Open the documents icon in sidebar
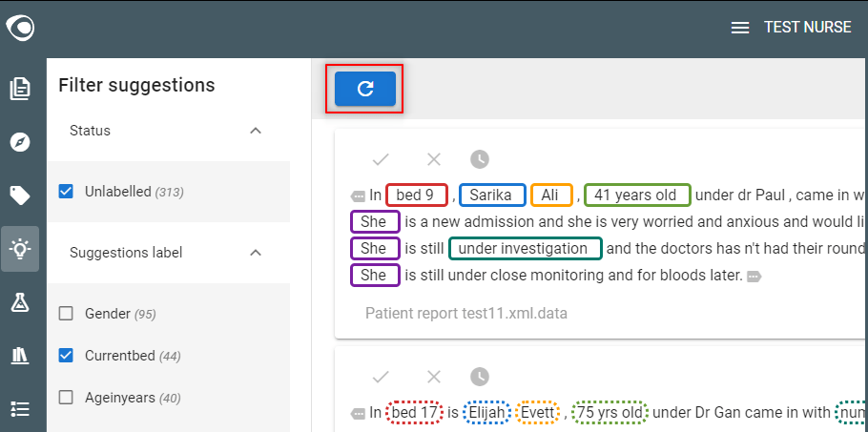Screen dimensions: 868x432 tap(20, 90)
